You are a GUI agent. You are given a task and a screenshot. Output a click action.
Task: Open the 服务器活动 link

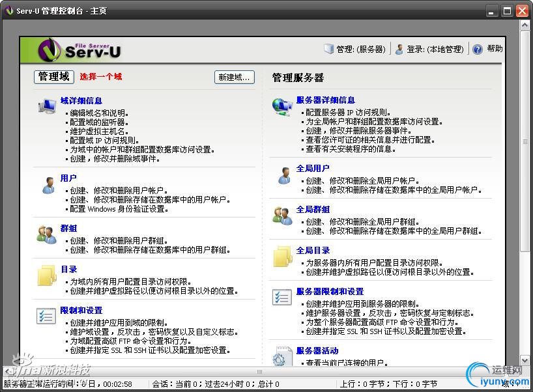317,351
